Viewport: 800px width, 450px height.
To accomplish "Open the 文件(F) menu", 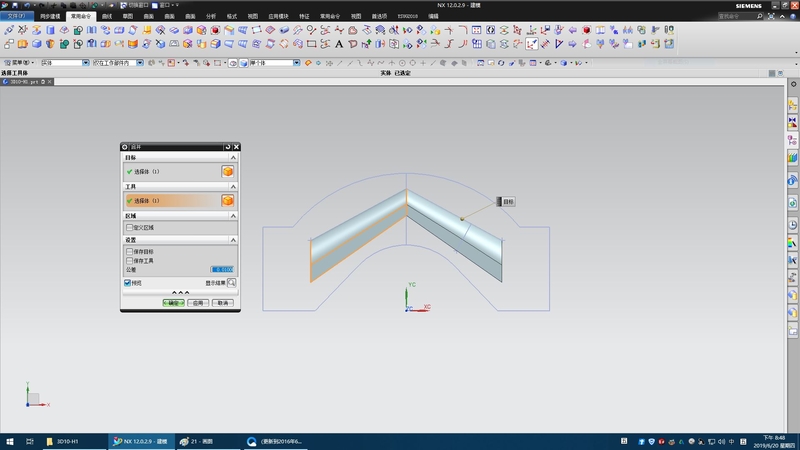I will (x=17, y=16).
